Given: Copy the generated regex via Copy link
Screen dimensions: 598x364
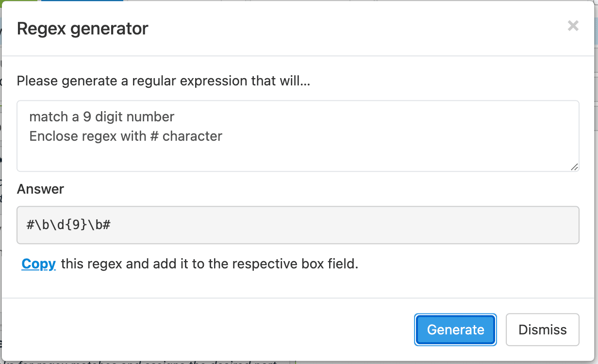Looking at the screenshot, I should tap(39, 264).
